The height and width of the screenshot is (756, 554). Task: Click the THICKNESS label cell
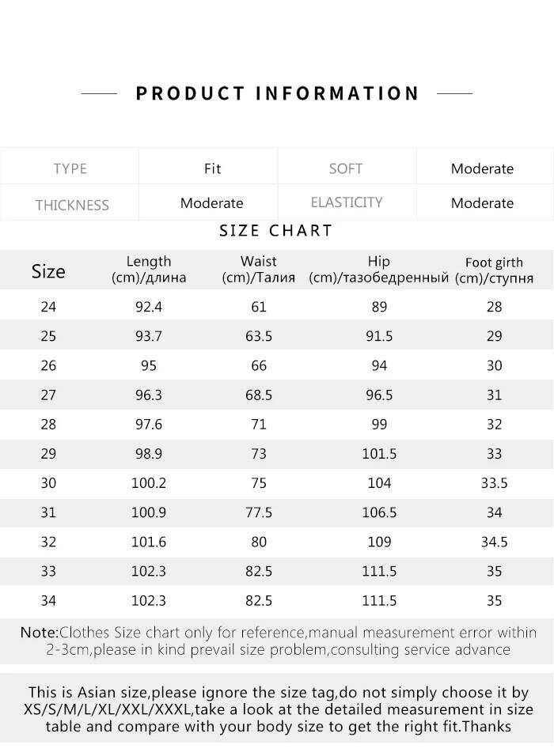(72, 205)
